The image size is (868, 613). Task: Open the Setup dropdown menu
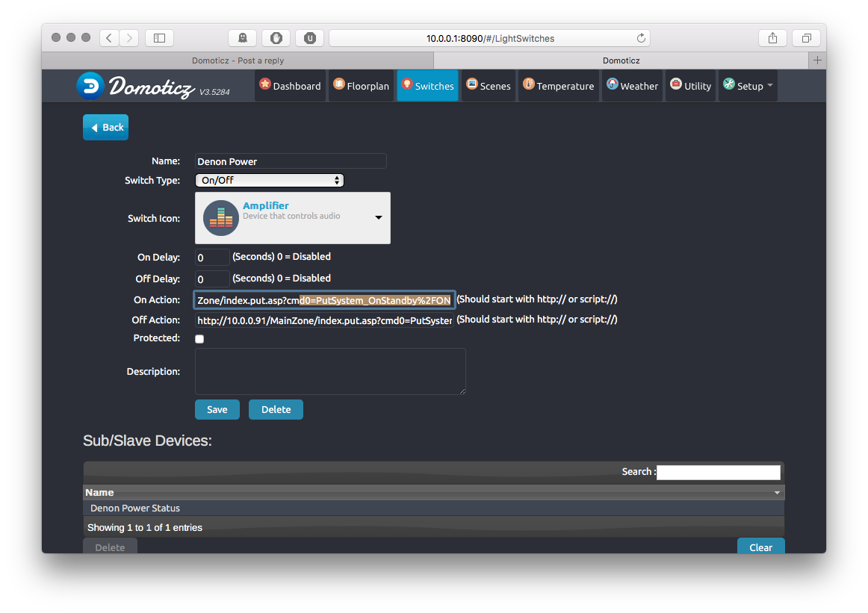(x=748, y=86)
